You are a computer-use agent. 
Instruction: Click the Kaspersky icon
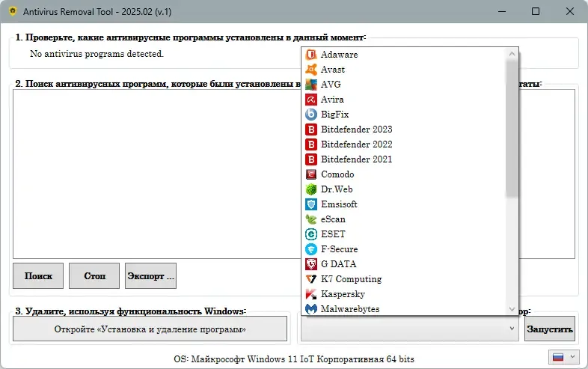[311, 294]
